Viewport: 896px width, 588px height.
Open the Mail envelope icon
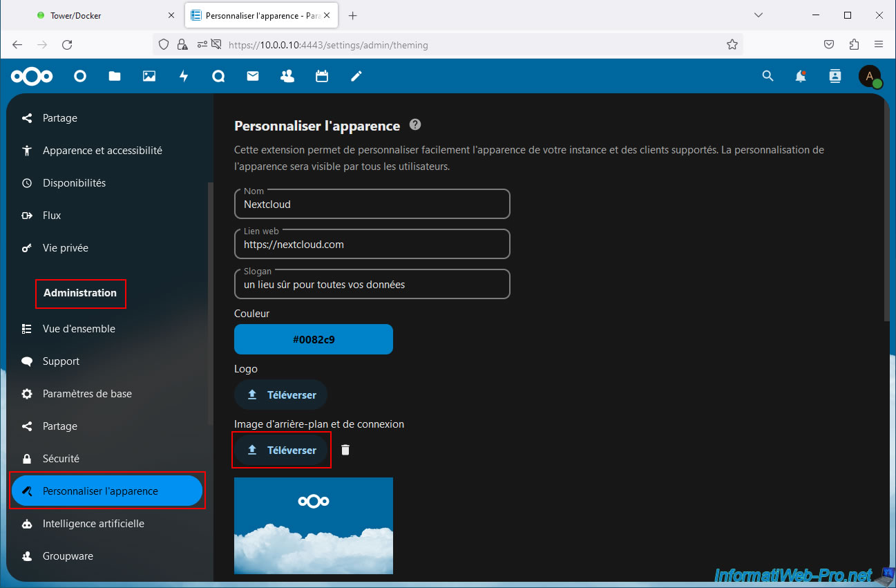[x=253, y=77]
